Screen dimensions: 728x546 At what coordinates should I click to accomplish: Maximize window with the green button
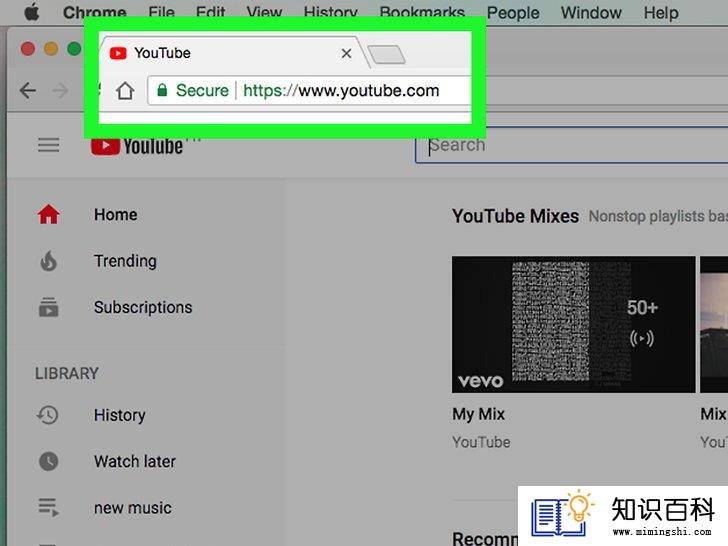74,49
